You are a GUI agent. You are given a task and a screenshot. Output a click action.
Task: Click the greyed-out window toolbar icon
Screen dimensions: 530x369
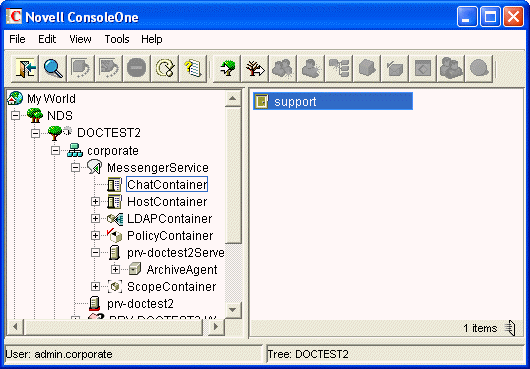pos(423,69)
